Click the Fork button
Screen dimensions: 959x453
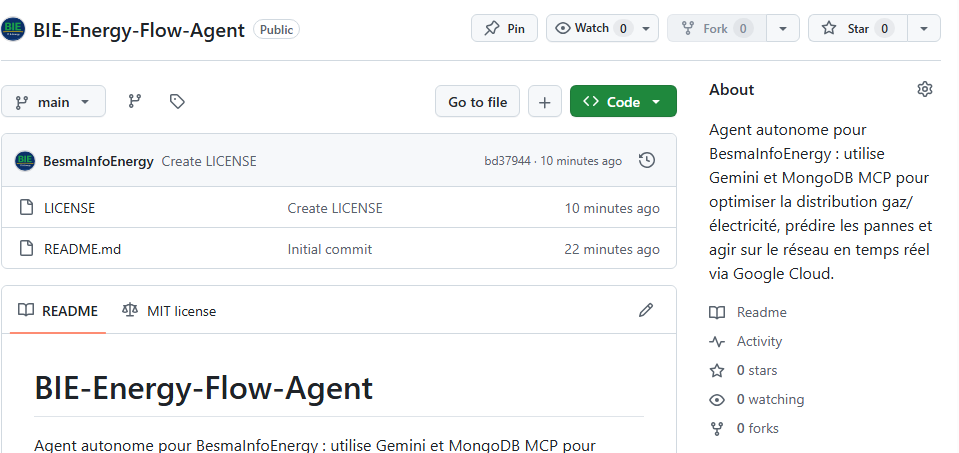point(716,28)
